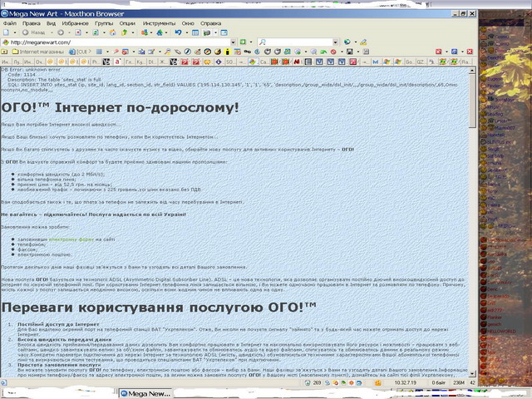
Task: Click the '236M' memory indicator
Action: [x=459, y=382]
